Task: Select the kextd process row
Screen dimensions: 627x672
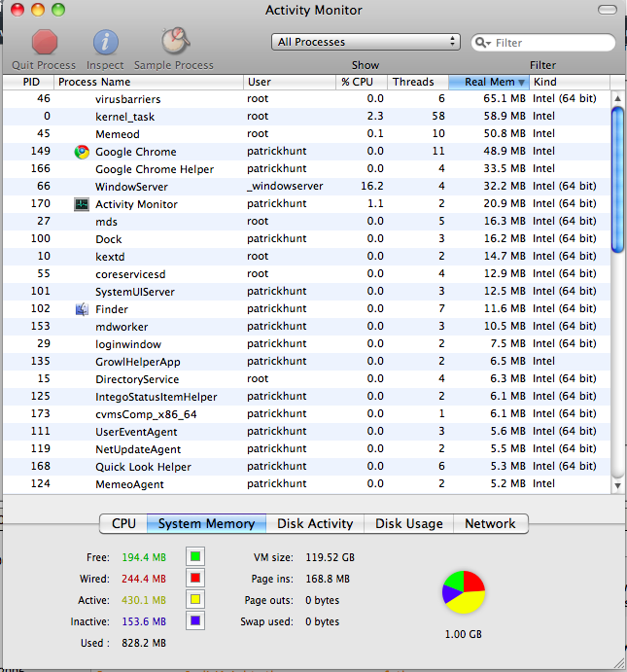Action: click(306, 257)
